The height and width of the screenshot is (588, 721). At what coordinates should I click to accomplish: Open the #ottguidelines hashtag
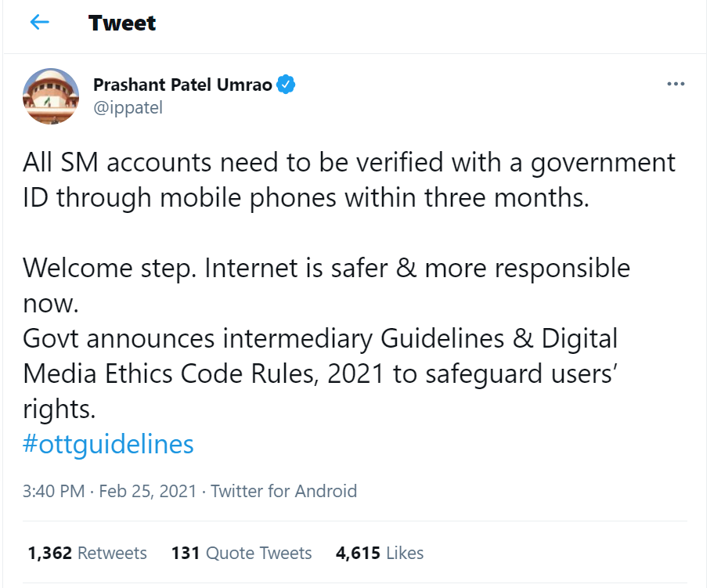108,444
